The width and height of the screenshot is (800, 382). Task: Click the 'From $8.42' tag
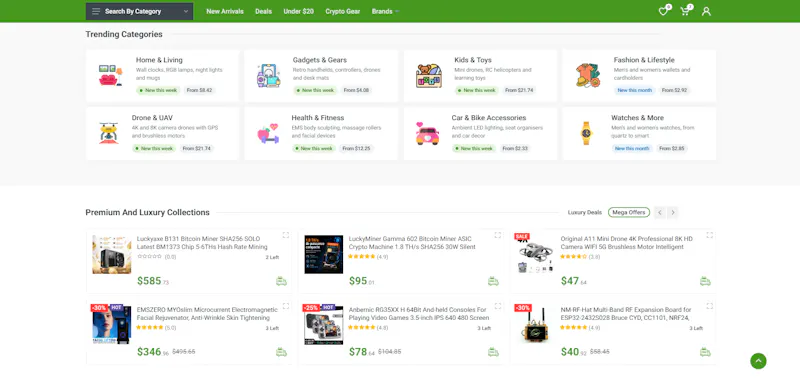(199, 90)
